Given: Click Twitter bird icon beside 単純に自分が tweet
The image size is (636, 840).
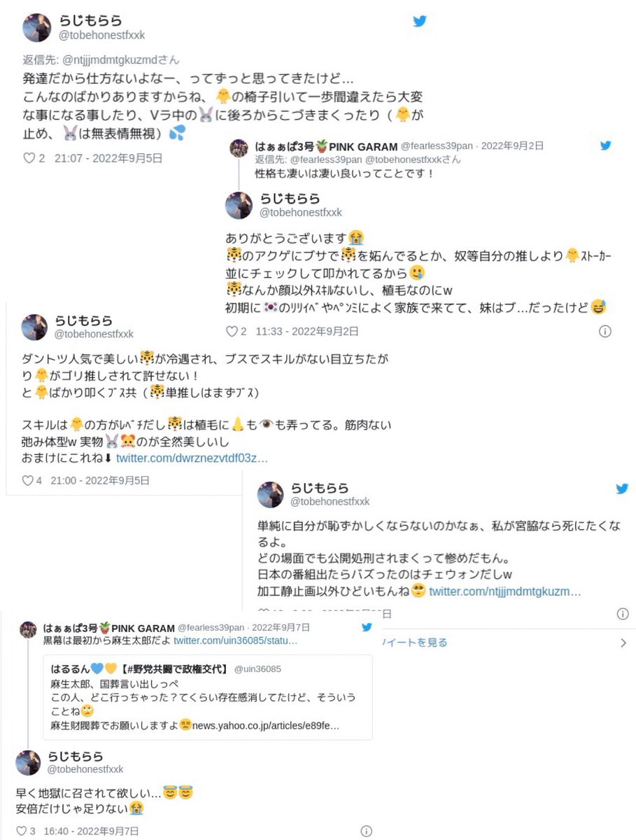Looking at the screenshot, I should point(622,489).
